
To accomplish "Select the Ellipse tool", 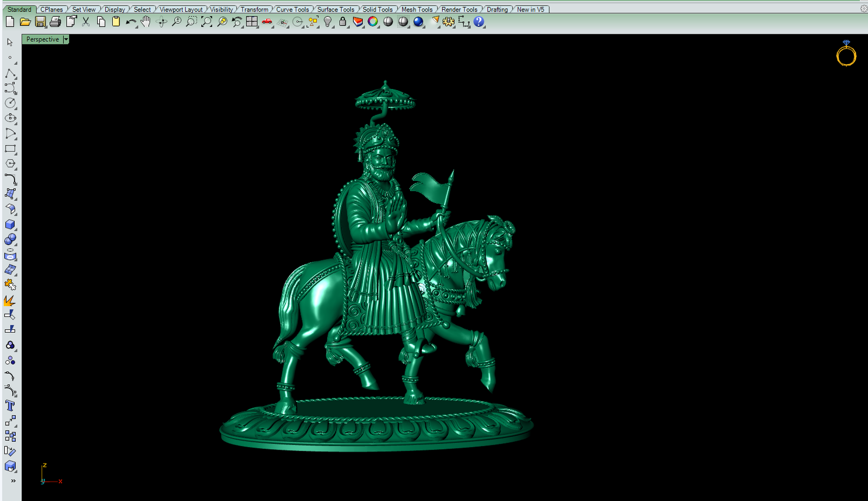I will 10,118.
